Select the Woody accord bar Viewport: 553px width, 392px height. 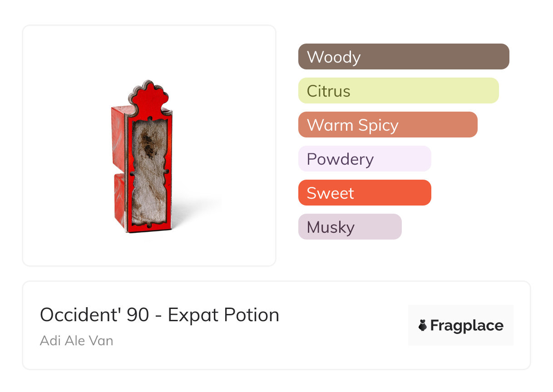point(403,57)
